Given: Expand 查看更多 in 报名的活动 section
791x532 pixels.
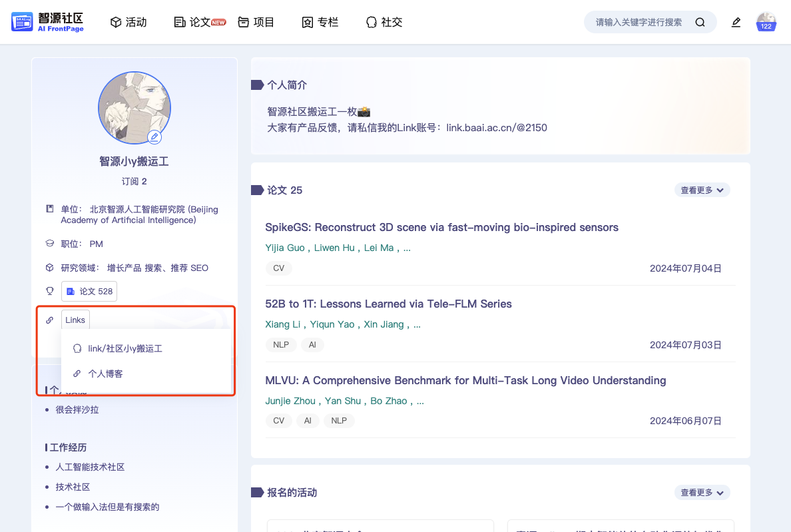Looking at the screenshot, I should click(702, 493).
